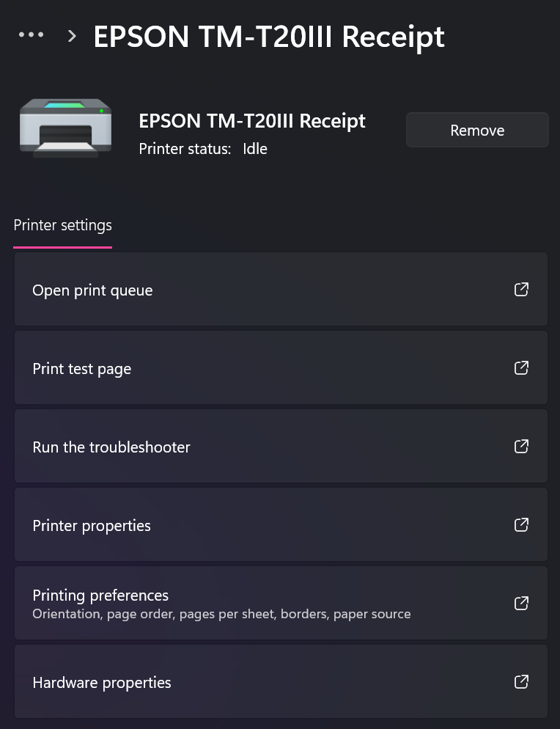Click the breadcrumb chevron arrow
560x729 pixels.
click(x=71, y=34)
